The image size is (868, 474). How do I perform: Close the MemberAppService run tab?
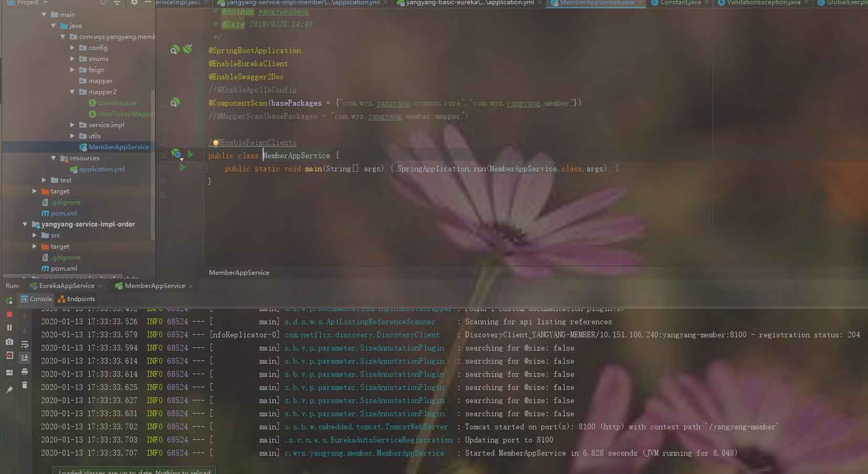[x=191, y=286]
